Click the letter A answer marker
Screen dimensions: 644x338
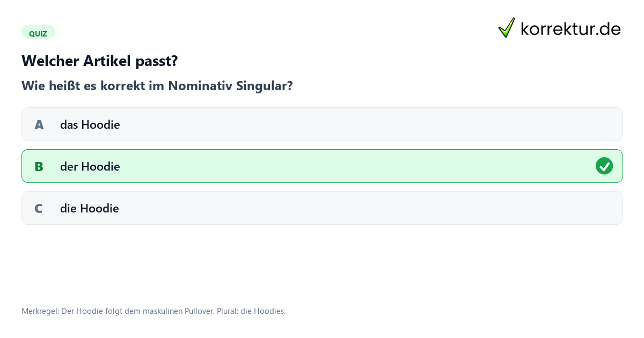(39, 124)
